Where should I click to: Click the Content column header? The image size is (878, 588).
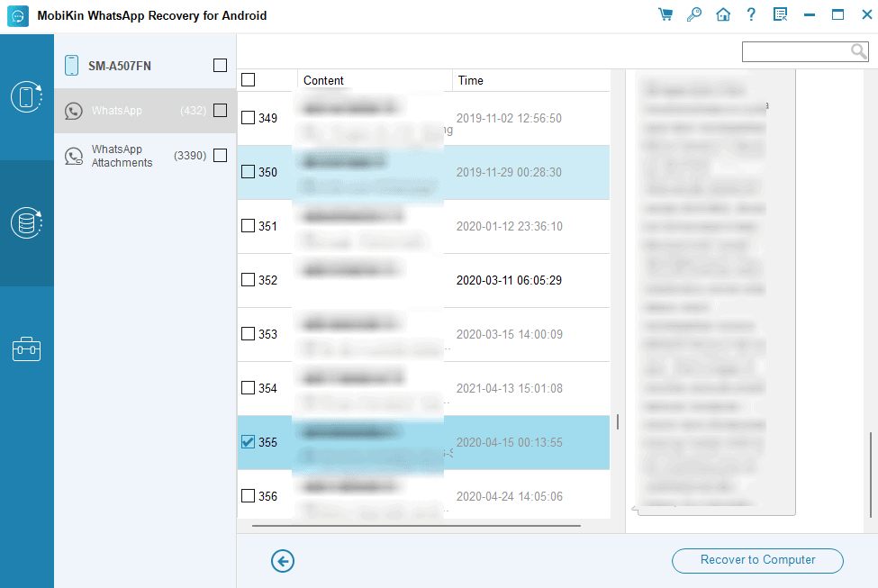tap(374, 81)
